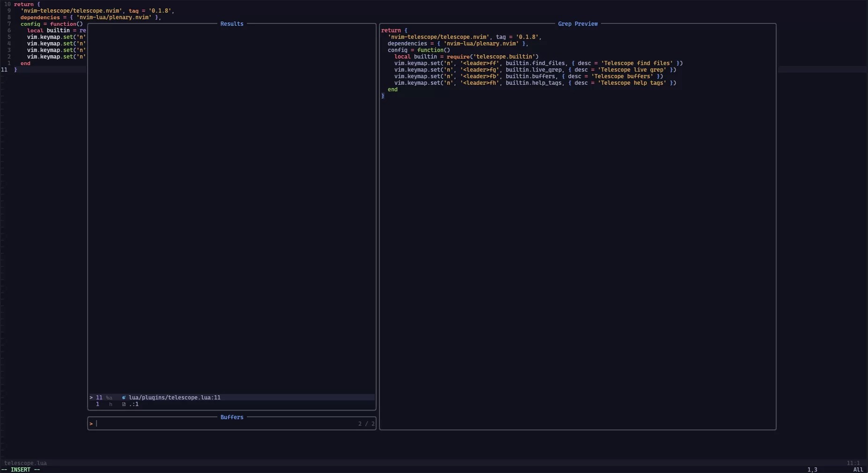Click the 'h' flag of the '.:1' result
This screenshot has width=868, height=473.
coord(111,404)
